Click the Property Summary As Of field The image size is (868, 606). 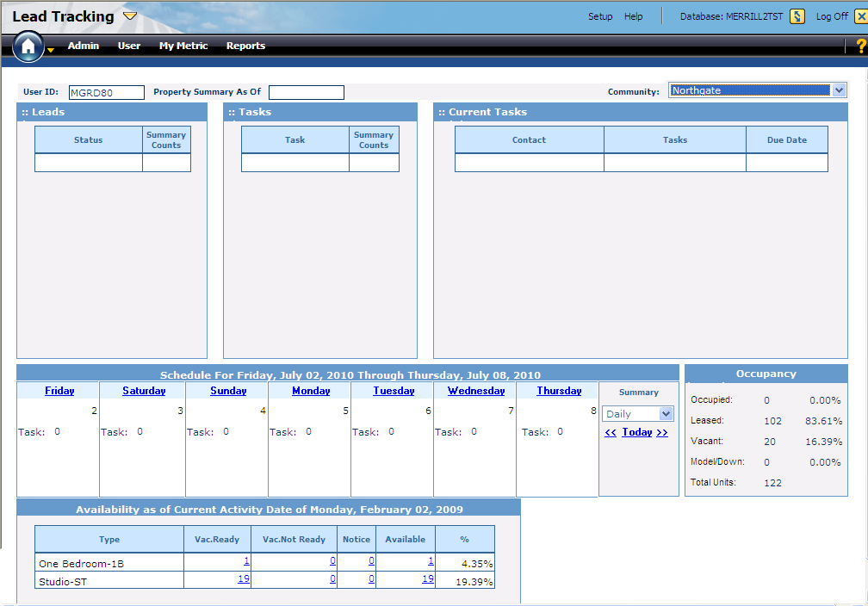coord(307,92)
